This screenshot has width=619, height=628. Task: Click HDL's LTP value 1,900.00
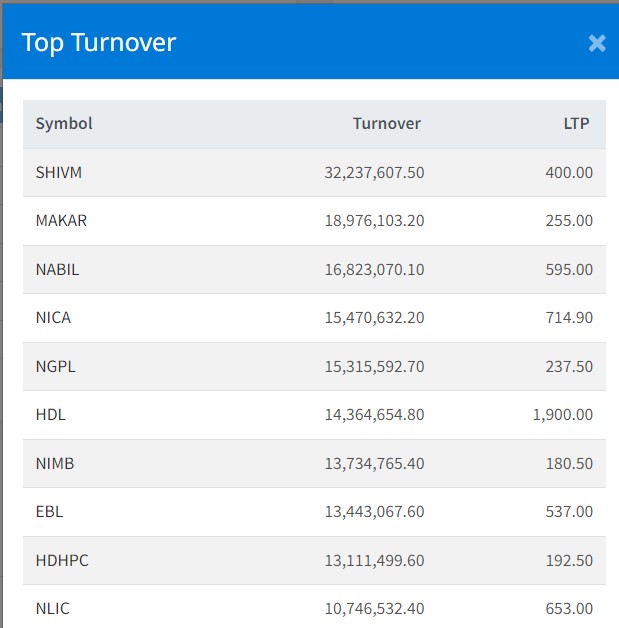click(562, 415)
